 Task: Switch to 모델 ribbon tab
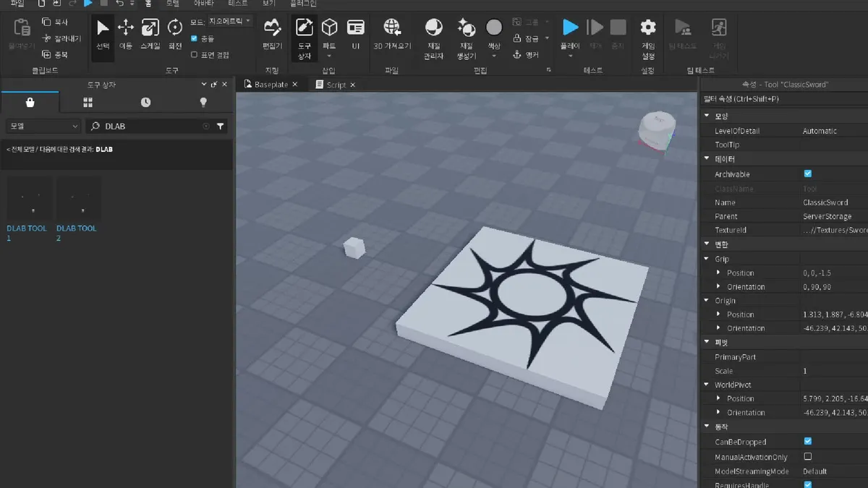coord(173,4)
